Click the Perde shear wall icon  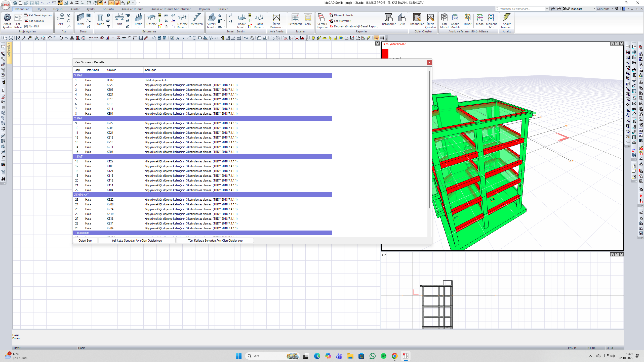coord(138,18)
